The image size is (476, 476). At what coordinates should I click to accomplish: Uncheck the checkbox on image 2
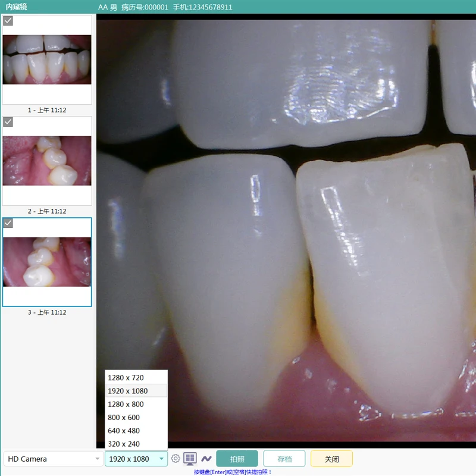click(8, 122)
